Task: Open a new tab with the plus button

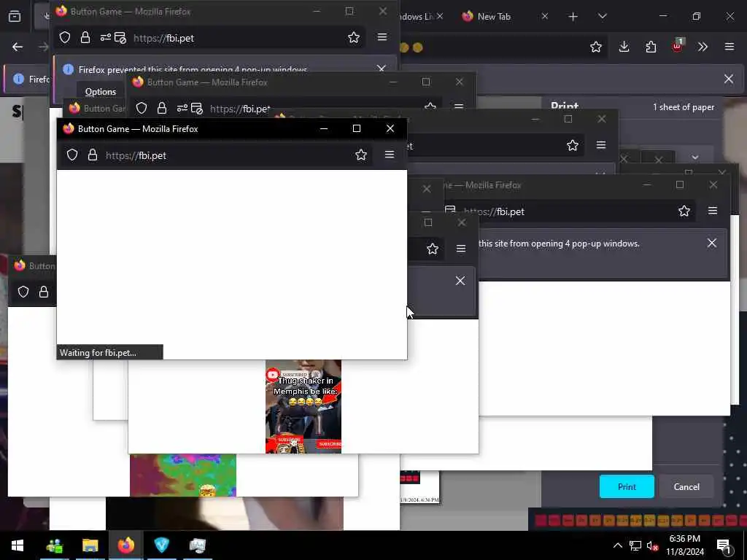Action: pyautogui.click(x=573, y=17)
